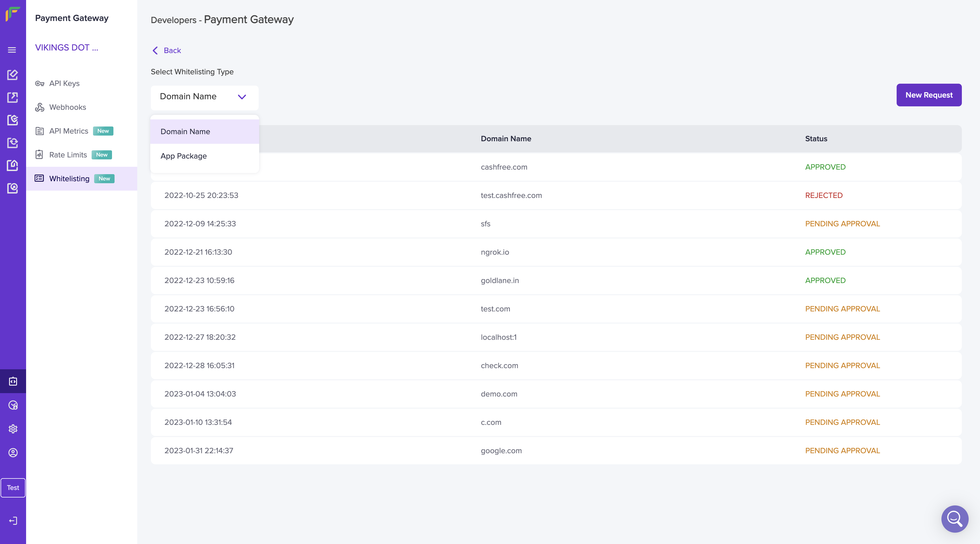Open the user profile icon in sidebar
Viewport: 980px width, 544px height.
pos(13,452)
